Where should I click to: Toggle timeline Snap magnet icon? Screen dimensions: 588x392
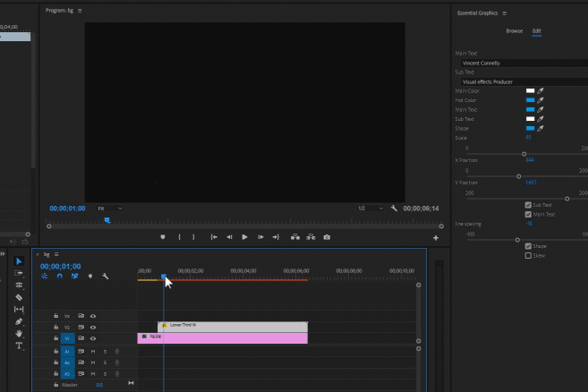click(60, 276)
